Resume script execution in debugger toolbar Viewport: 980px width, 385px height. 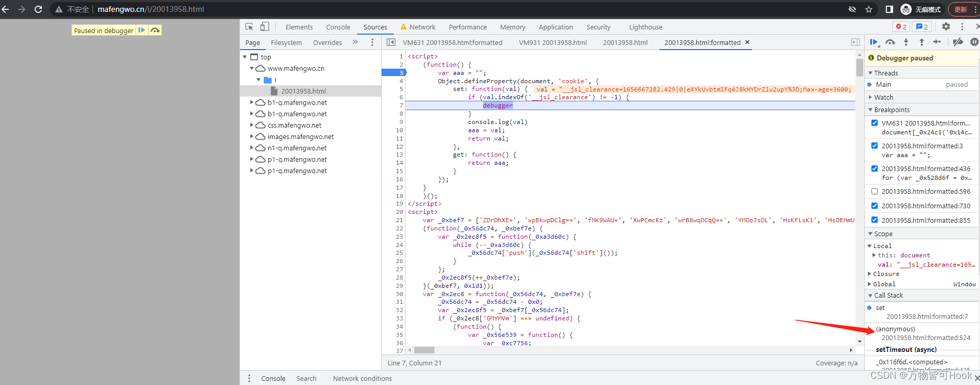[874, 42]
